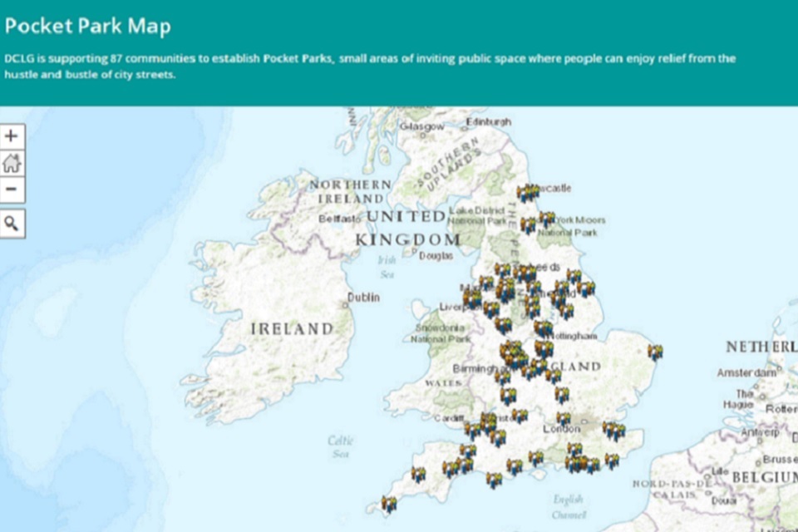This screenshot has height=532, width=798.
Task: Click the Belfast label on map
Action: coord(339,219)
